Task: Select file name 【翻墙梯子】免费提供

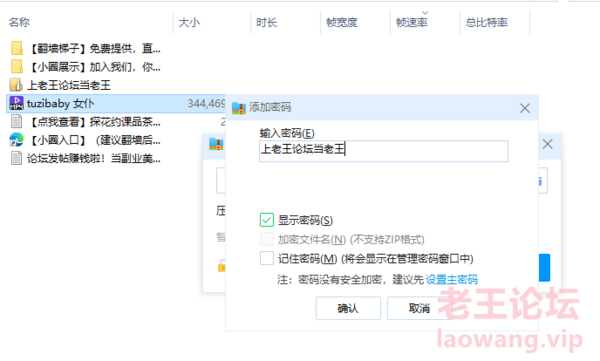Action: [94, 48]
